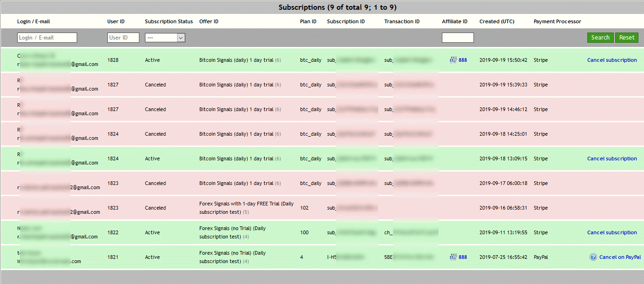Image resolution: width=644 pixels, height=284 pixels.
Task: Click the help icon beside Cancel on PayPal
Action: click(593, 257)
